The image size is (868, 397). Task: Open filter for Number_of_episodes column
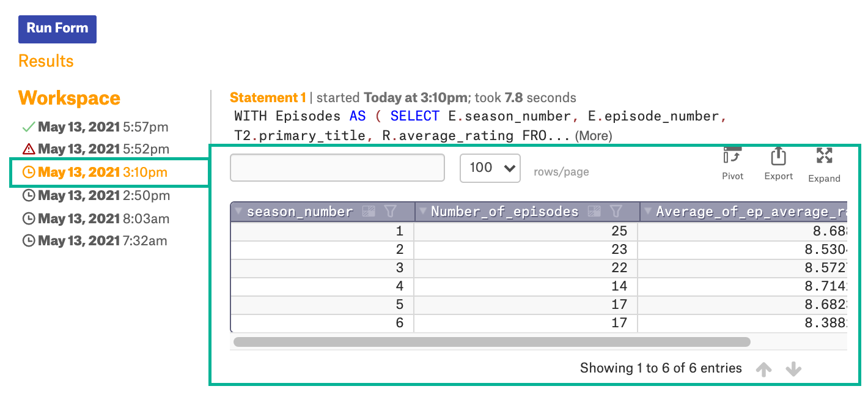tap(616, 212)
